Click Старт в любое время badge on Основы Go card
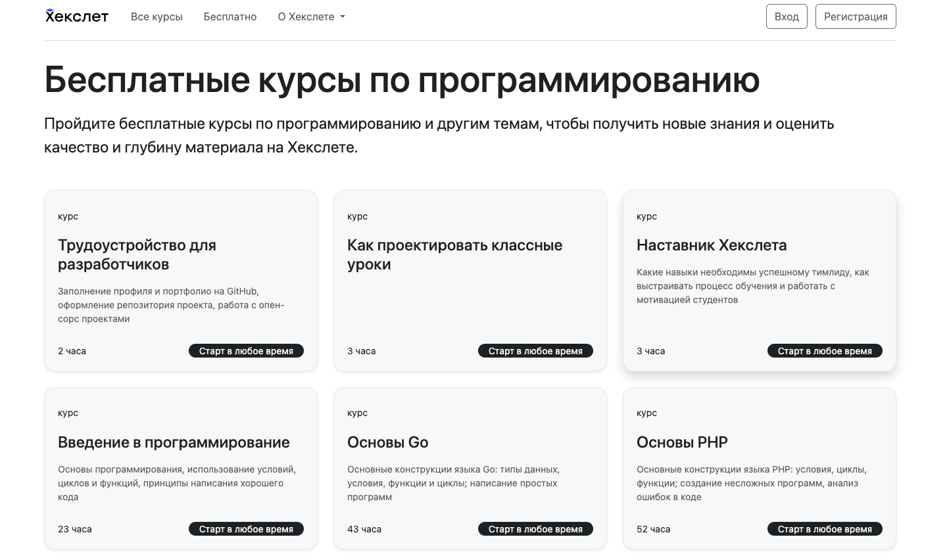This screenshot has height=560, width=949. (535, 529)
